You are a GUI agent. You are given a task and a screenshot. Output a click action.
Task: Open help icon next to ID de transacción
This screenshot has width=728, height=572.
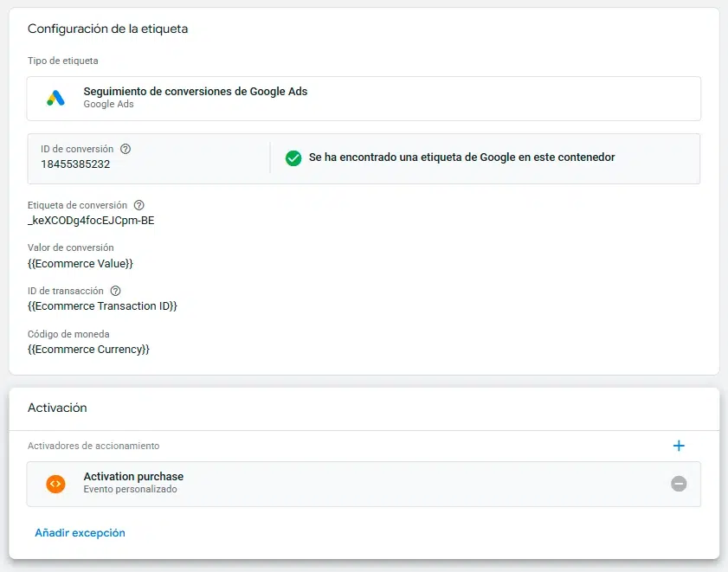tap(115, 291)
